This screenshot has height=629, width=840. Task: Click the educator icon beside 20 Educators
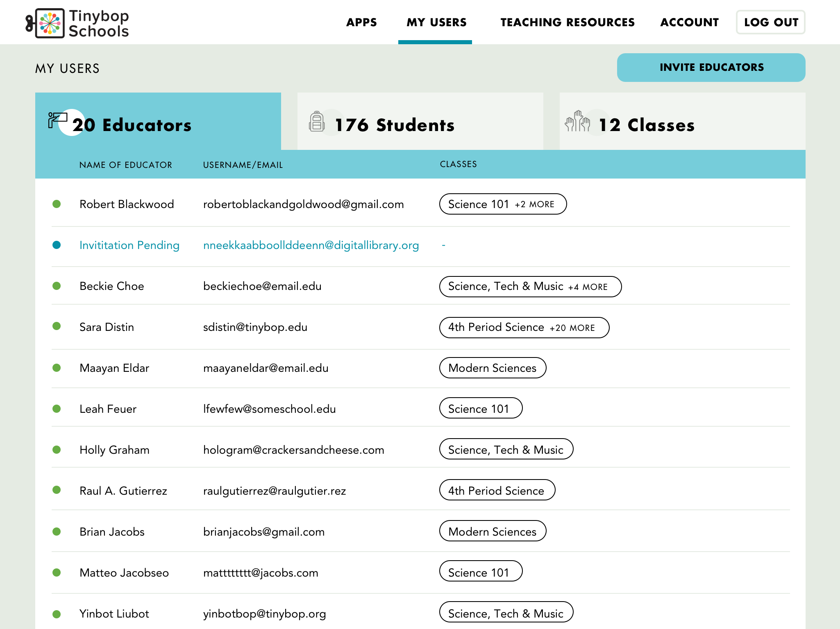[x=57, y=120]
